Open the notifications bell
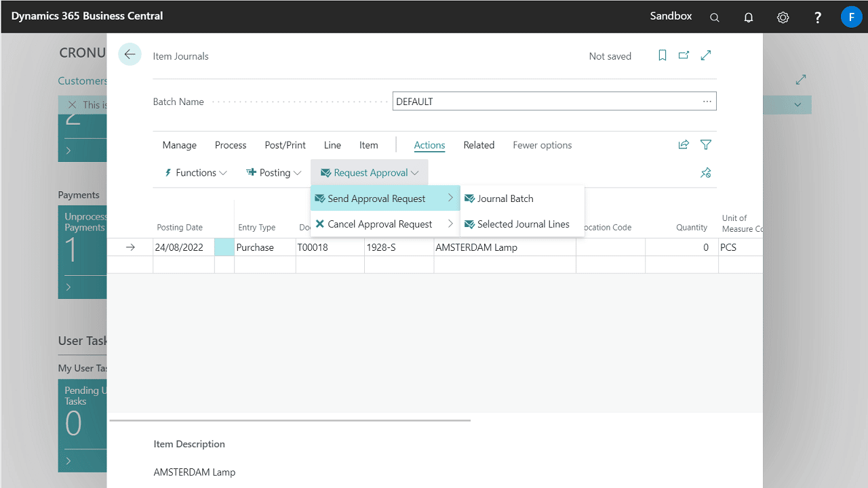Screen dimensions: 868x488 (749, 18)
